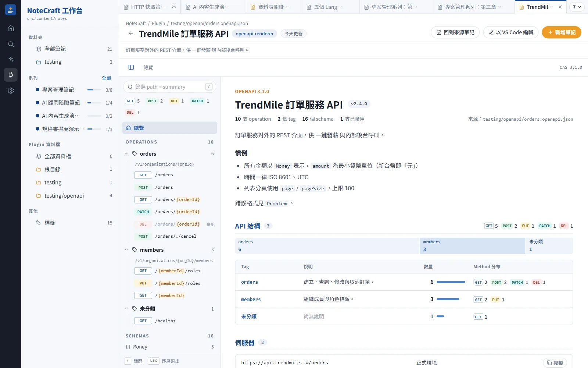Switch to the 專案管理系列:第三章 tab
The height and width of the screenshot is (368, 588).
tap(473, 7)
